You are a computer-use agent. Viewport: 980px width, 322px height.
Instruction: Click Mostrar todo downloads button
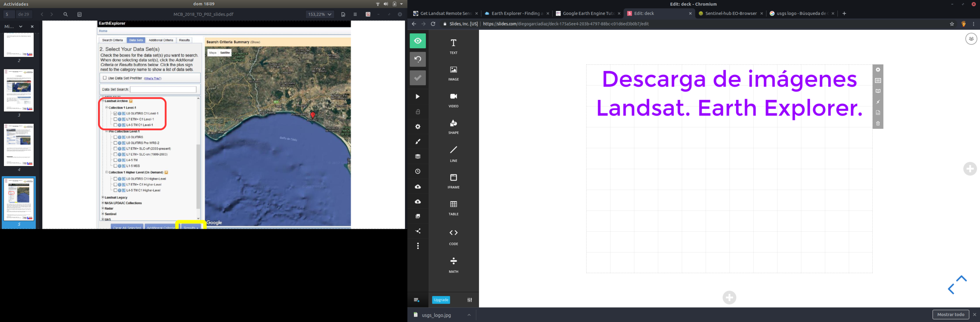(951, 315)
